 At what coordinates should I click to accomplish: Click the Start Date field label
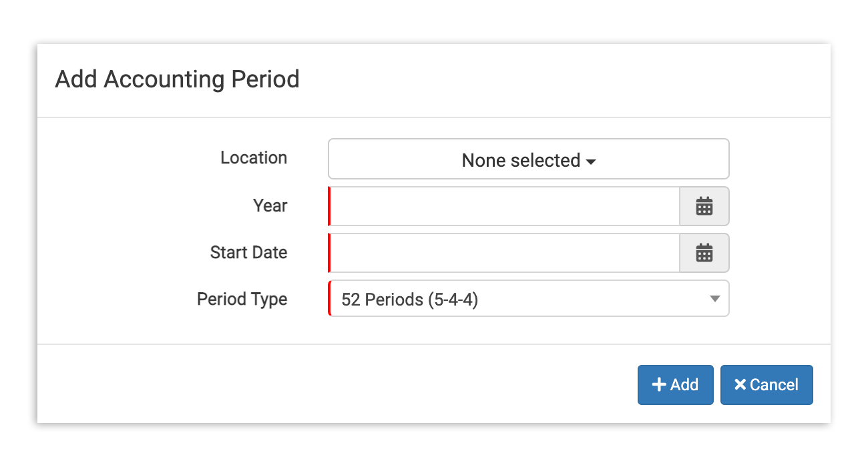click(248, 253)
